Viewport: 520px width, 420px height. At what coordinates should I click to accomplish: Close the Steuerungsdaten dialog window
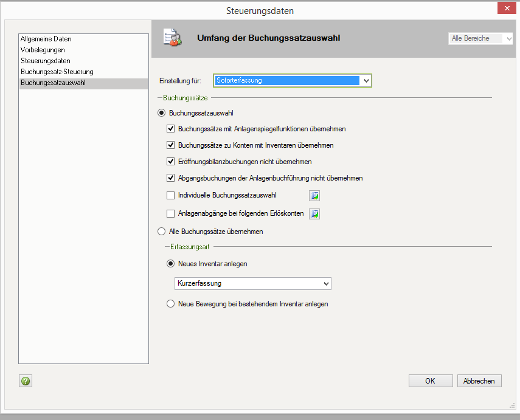506,8
